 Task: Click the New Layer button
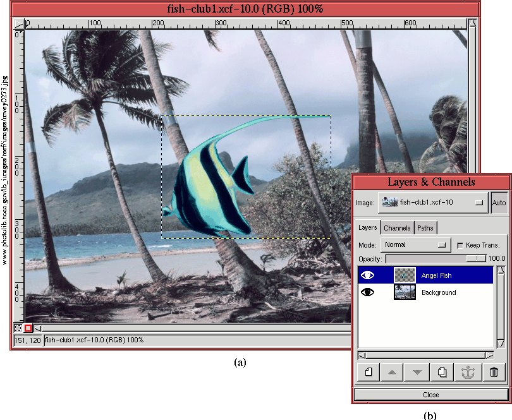click(x=367, y=373)
